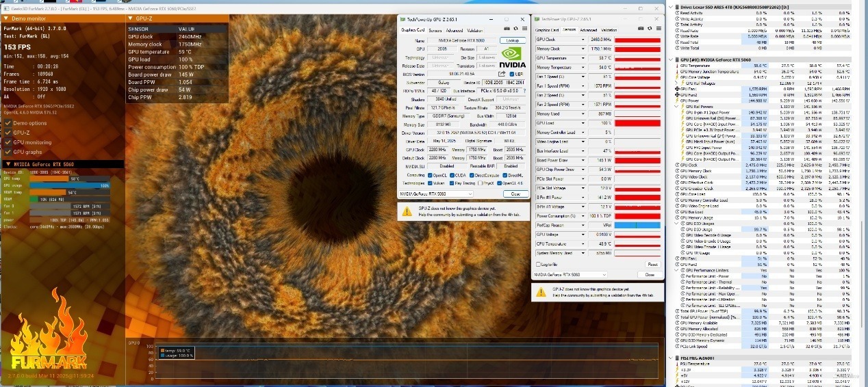Click the screenshot camera icon in Graphics Card window
Image resolution: width=868 pixels, height=387 pixels.
(x=506, y=30)
